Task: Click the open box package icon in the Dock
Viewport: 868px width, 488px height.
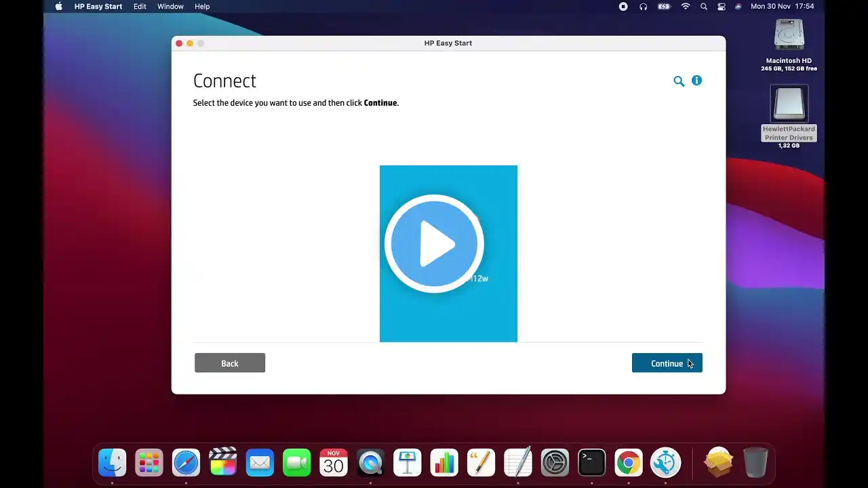Action: pyautogui.click(x=718, y=463)
